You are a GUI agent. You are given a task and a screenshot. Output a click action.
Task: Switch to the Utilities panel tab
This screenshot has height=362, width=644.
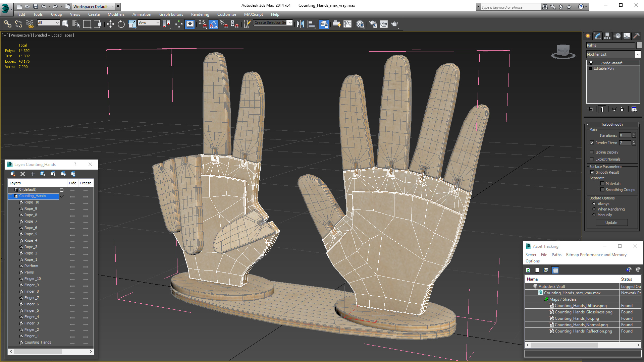[637, 36]
